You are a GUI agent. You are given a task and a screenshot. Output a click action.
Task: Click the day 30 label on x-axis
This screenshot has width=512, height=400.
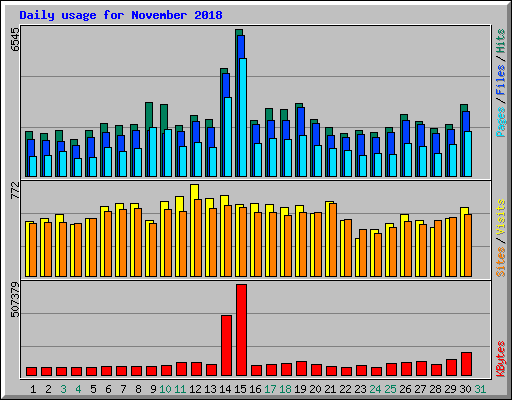tap(465, 389)
